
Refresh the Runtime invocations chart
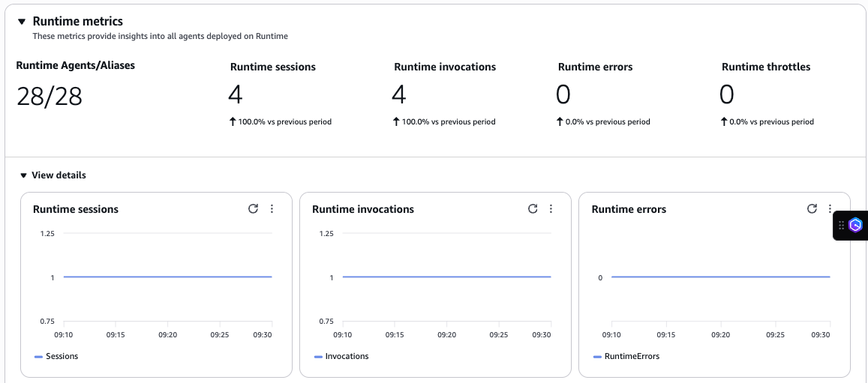point(533,209)
